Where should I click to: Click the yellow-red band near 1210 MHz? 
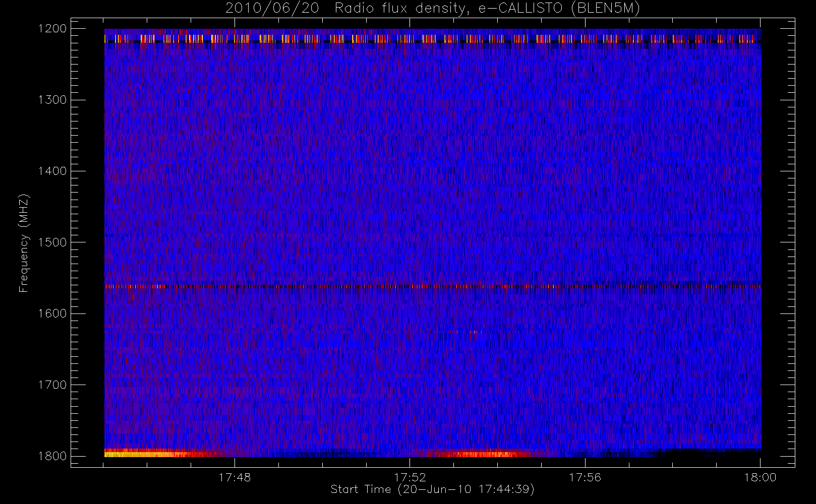tap(433, 38)
